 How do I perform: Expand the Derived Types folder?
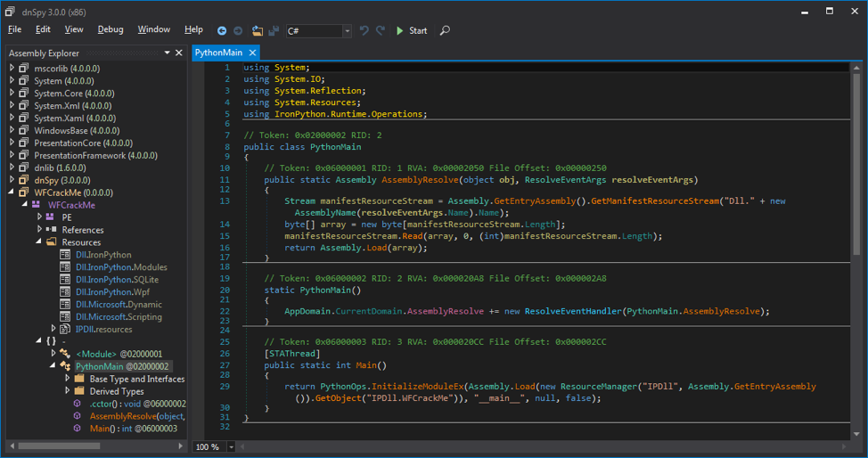(x=67, y=391)
